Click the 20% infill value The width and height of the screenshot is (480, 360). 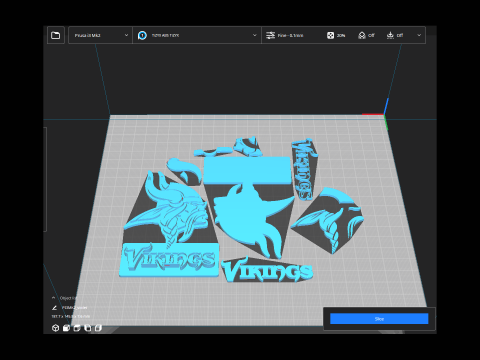pyautogui.click(x=341, y=35)
